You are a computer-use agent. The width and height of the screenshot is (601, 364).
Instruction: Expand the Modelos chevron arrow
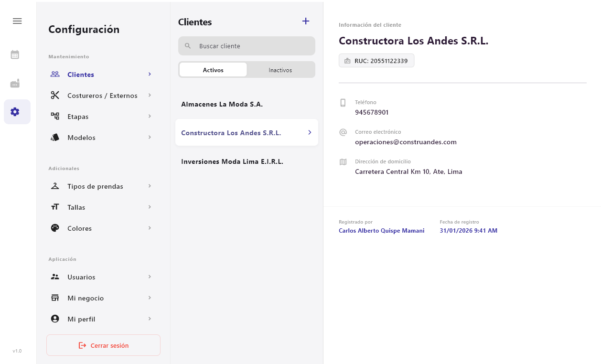(150, 137)
